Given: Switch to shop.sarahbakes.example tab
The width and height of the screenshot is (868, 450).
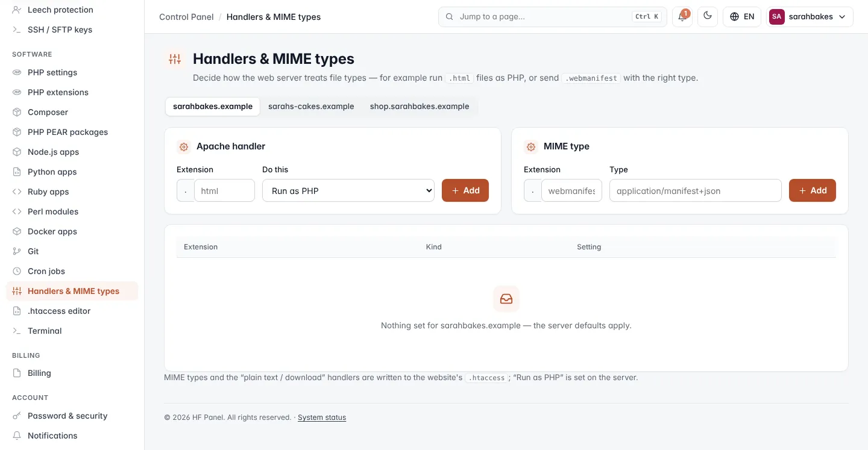Looking at the screenshot, I should pyautogui.click(x=420, y=106).
